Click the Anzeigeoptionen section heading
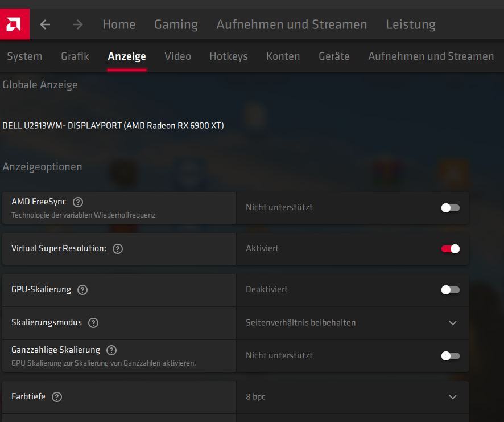Screen dimensions: 504x422 pyautogui.click(x=43, y=167)
